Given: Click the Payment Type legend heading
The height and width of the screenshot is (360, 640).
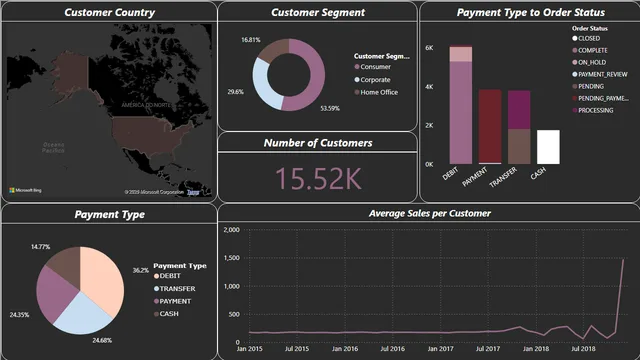Looking at the screenshot, I should pos(180,266).
